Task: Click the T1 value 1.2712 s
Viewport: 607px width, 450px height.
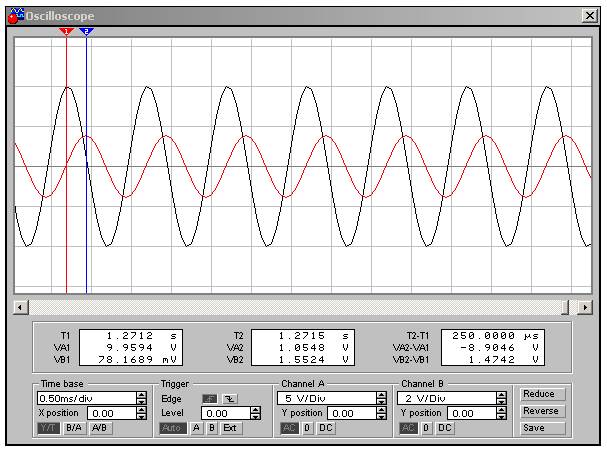Action: (x=141, y=335)
